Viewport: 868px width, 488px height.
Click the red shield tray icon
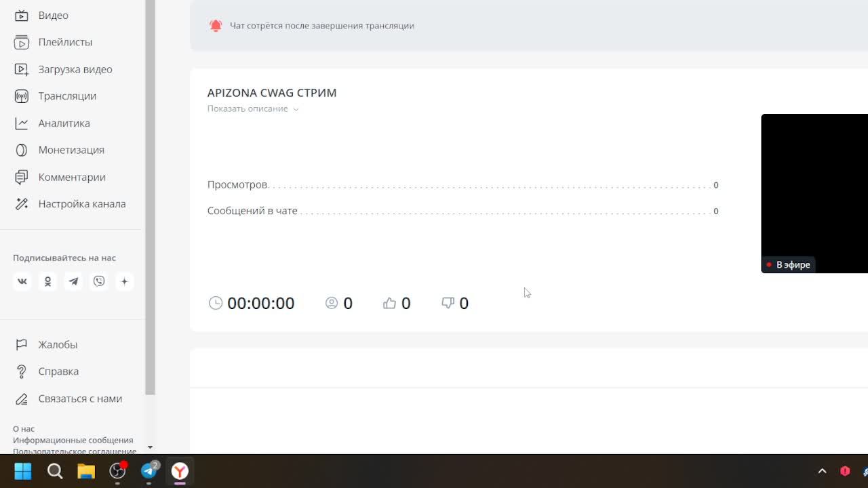point(845,471)
